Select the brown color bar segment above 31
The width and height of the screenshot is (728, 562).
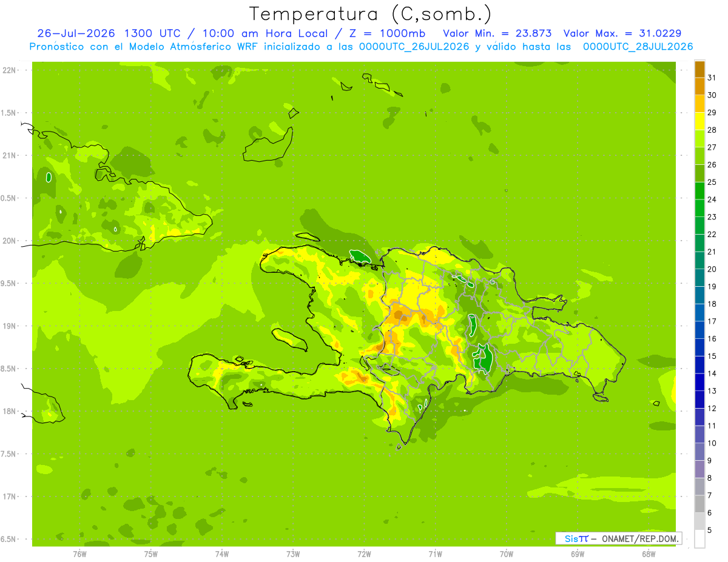[699, 69]
